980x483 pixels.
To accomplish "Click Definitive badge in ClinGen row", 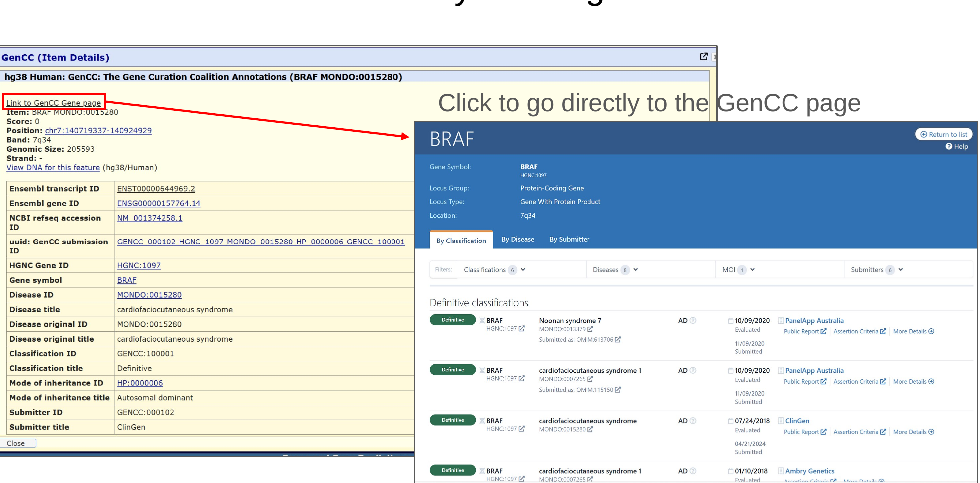I will pos(453,420).
